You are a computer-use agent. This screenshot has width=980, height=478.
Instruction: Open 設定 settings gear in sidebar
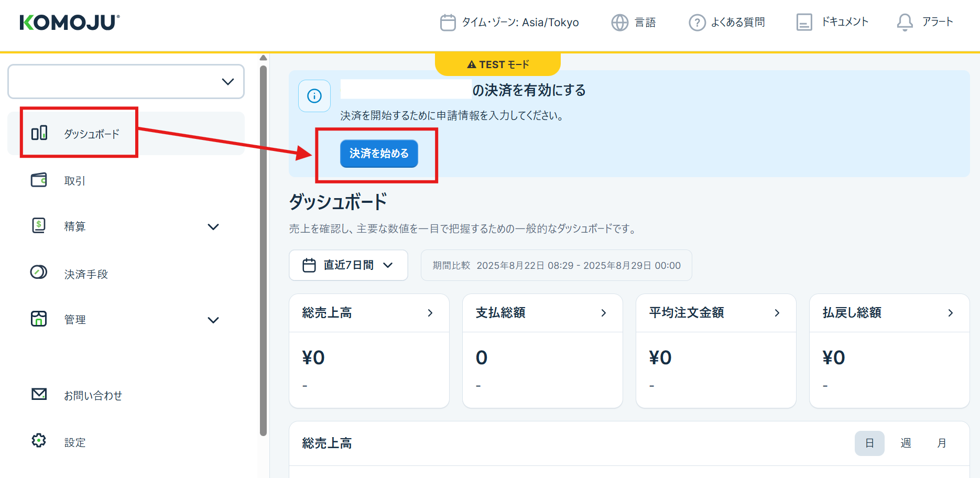74,442
